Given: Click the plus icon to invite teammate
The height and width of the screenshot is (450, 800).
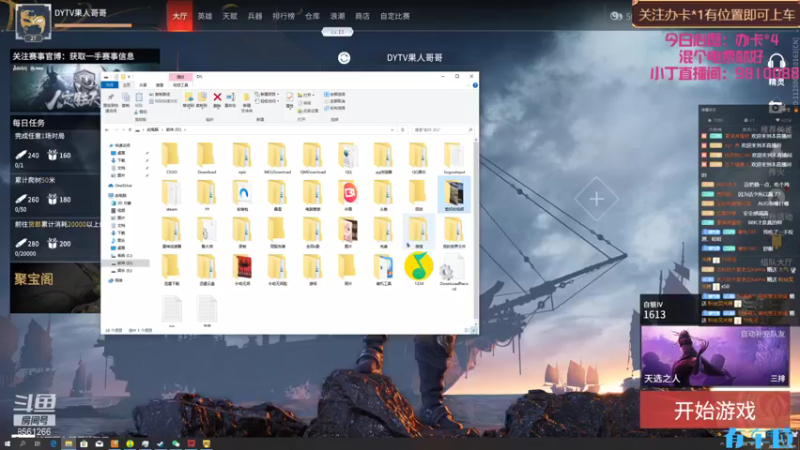Looking at the screenshot, I should (596, 199).
